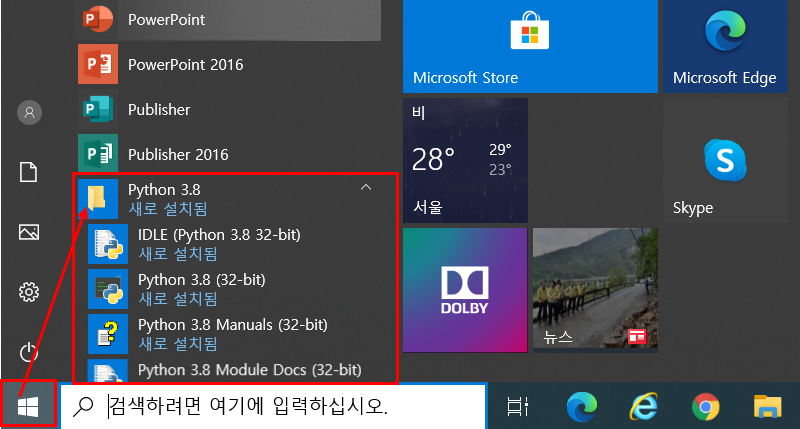Open Pictures from the Start sidebar
The image size is (800, 429).
29,232
